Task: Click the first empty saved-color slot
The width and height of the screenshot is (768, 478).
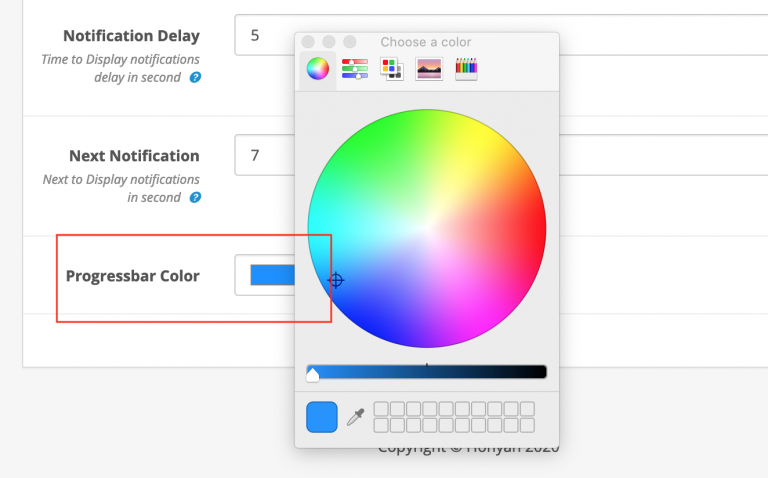Action: (x=380, y=409)
